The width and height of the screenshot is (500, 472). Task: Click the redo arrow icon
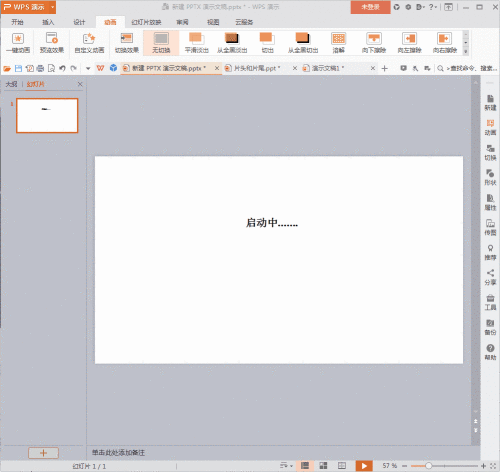pos(74,68)
